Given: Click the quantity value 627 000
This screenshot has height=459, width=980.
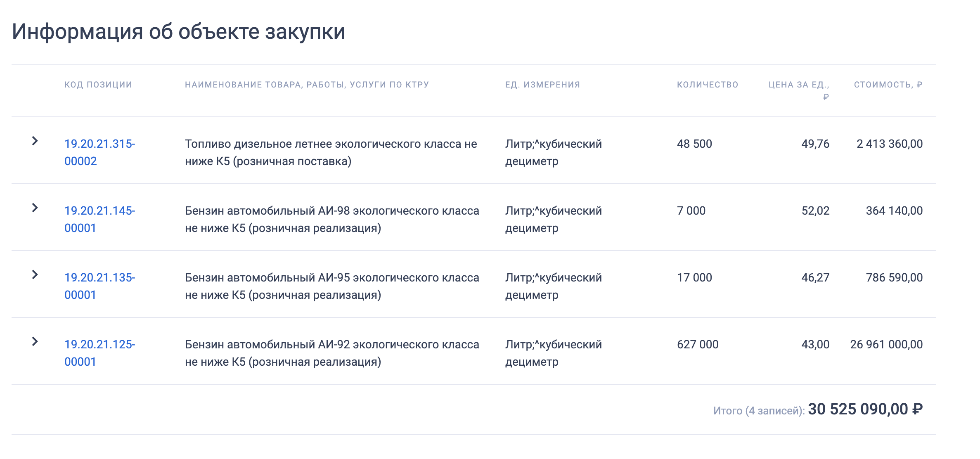Looking at the screenshot, I should 698,344.
